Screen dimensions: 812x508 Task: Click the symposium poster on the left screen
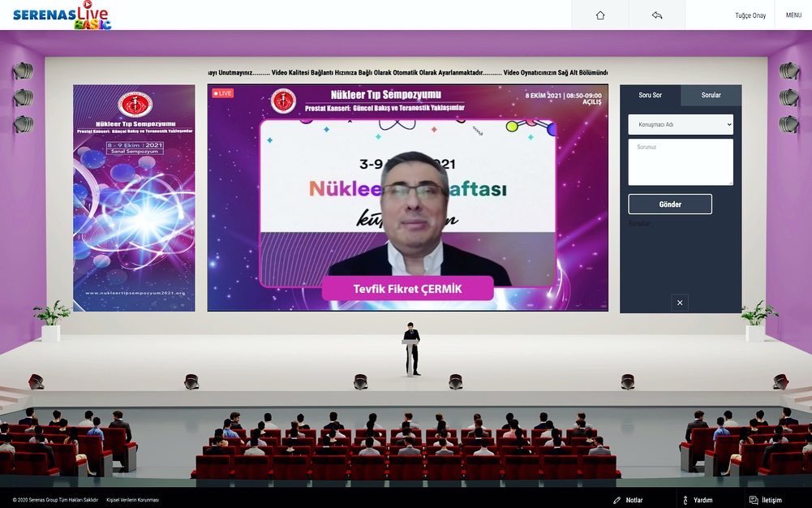point(132,195)
